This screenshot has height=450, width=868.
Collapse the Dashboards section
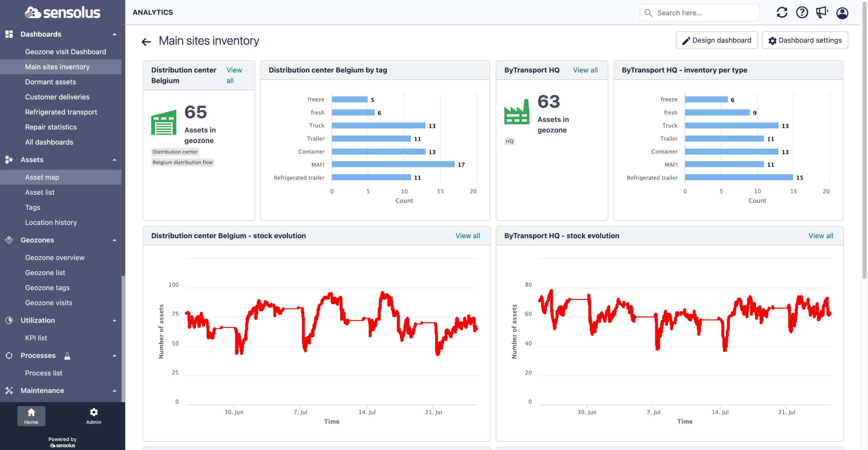[115, 34]
